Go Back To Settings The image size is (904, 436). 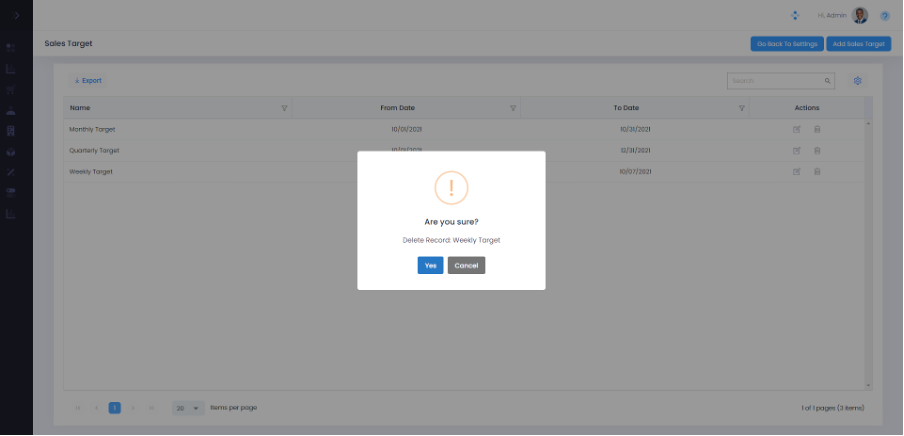click(787, 44)
